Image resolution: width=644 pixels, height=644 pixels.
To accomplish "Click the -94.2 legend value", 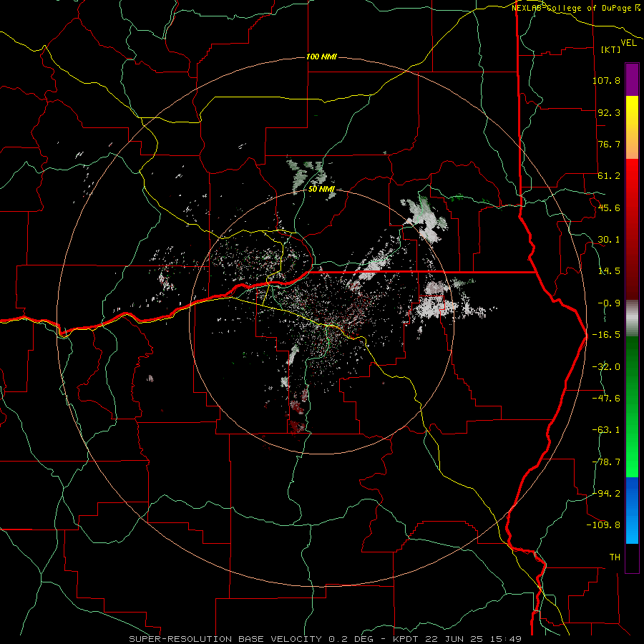I will 606,493.
